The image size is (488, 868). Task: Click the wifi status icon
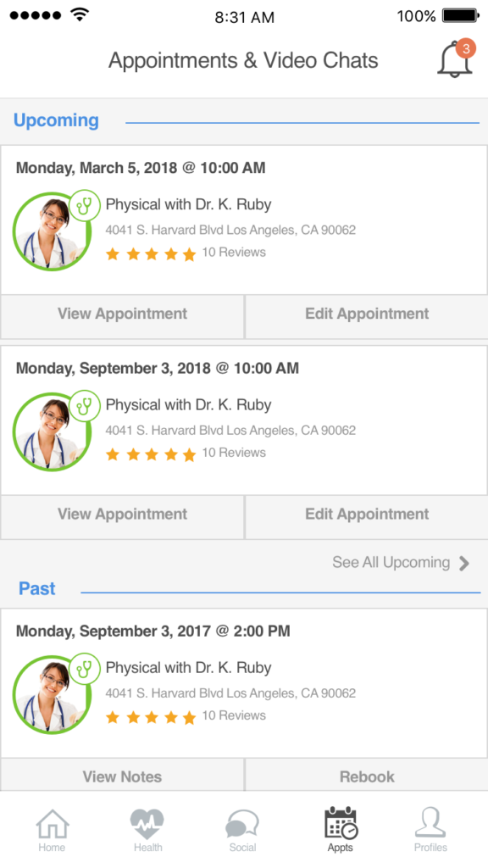80,15
